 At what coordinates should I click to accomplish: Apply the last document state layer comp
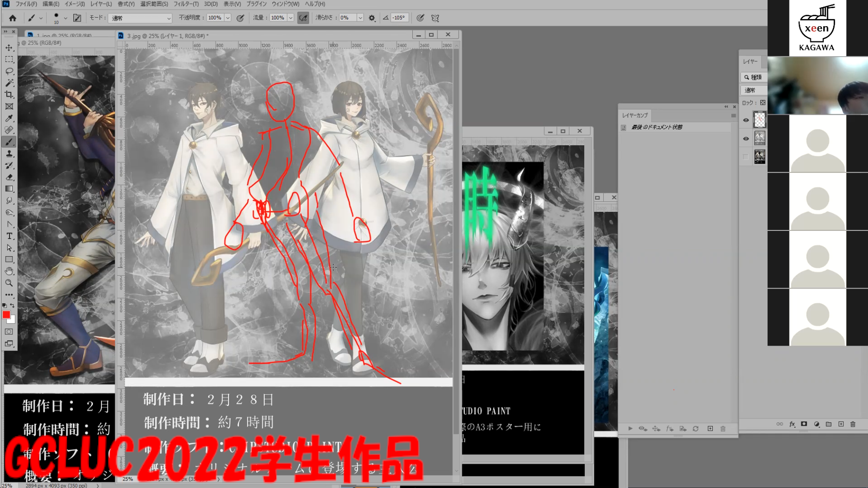623,128
